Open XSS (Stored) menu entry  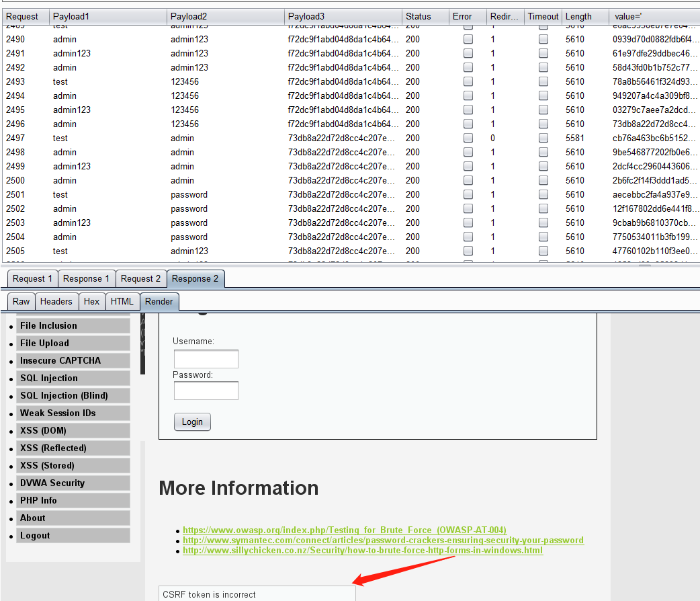coord(73,465)
